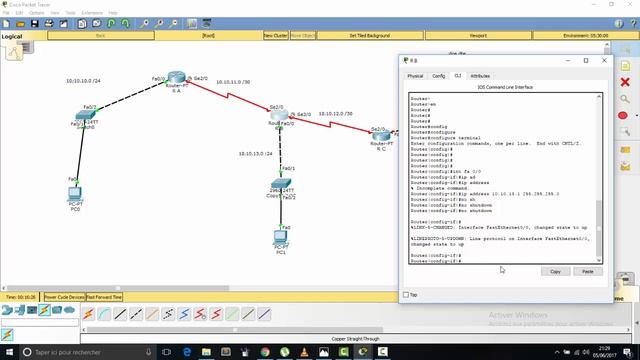
Task: Switch to the Config tab
Action: tap(439, 76)
